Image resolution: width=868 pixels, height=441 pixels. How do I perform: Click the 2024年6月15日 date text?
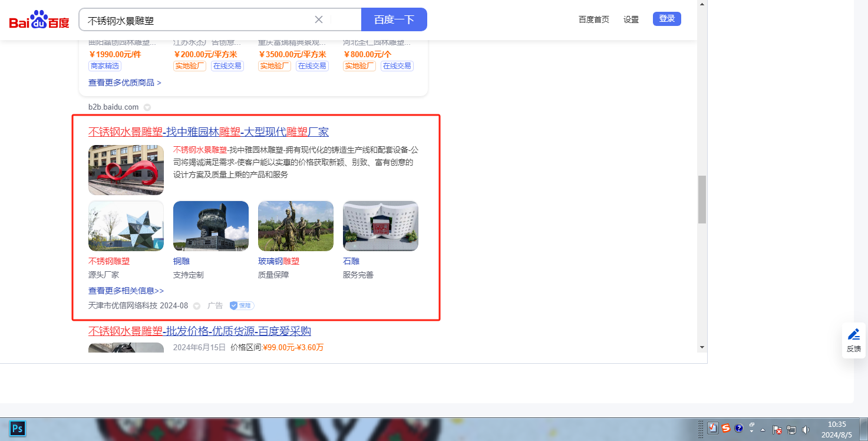(x=199, y=347)
